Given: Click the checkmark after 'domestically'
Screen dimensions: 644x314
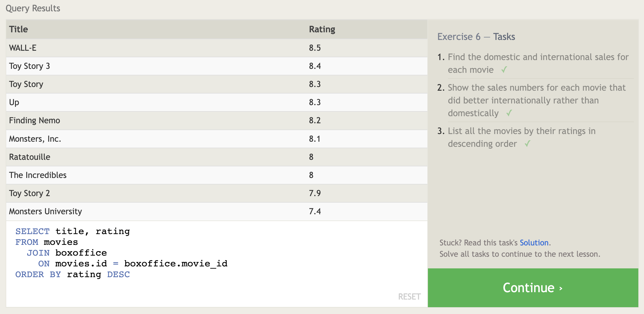Looking at the screenshot, I should click(509, 113).
